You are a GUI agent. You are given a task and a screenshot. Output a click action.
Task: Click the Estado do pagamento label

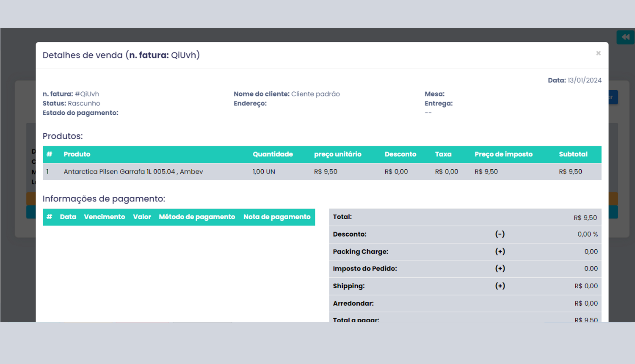pyautogui.click(x=80, y=113)
